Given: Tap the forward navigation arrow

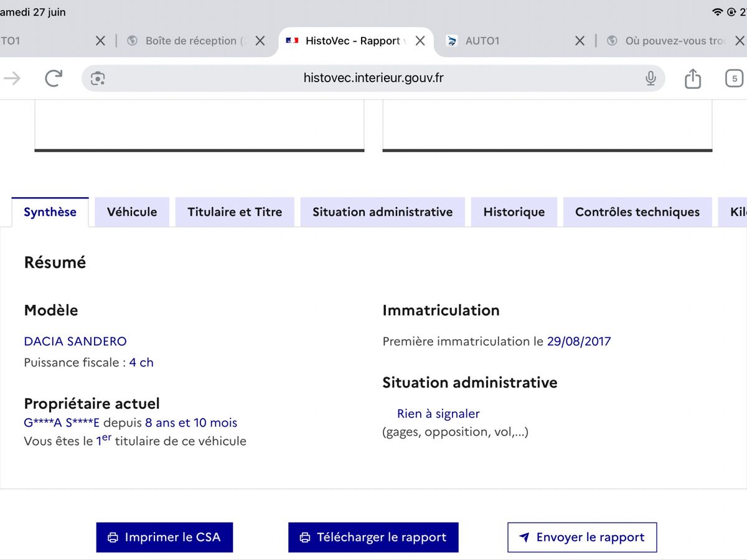Looking at the screenshot, I should tap(12, 78).
